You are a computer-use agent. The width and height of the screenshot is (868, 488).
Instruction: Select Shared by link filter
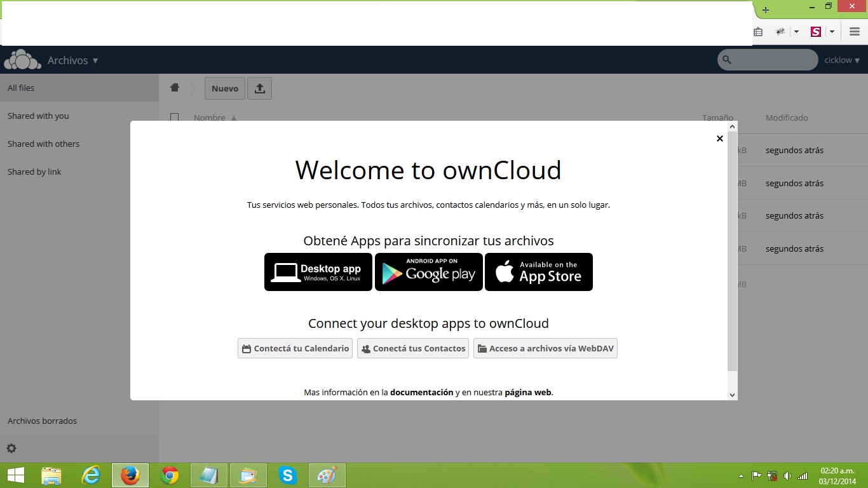click(79, 172)
